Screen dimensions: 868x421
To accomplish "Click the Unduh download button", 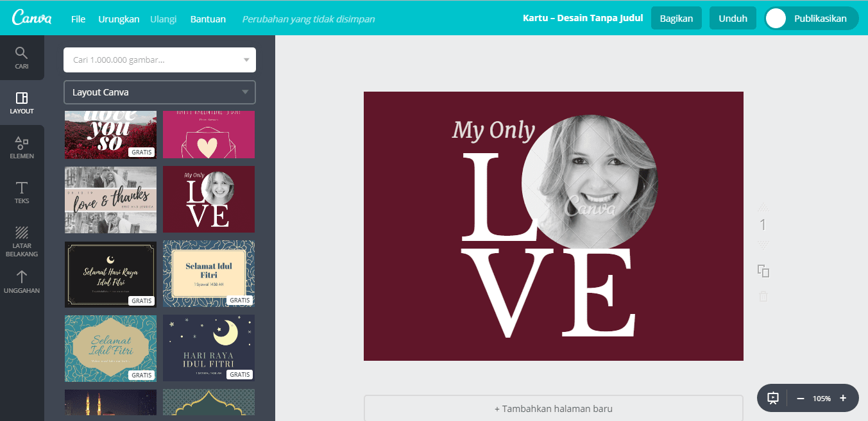I will click(x=733, y=19).
